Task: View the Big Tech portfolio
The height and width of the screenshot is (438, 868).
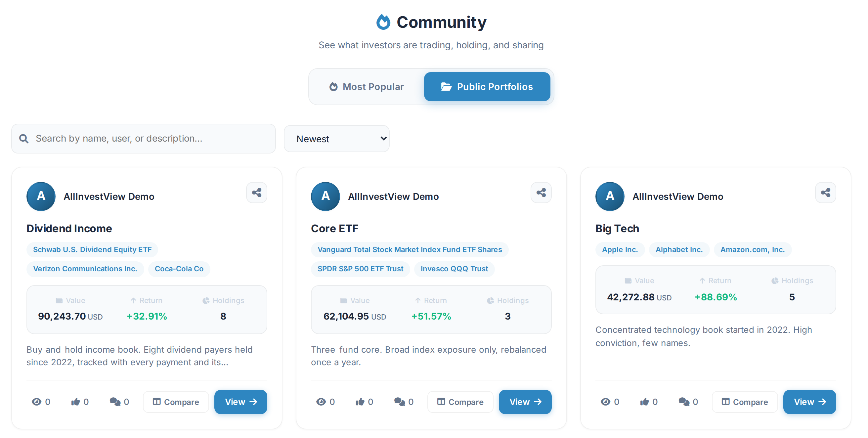Action: (809, 402)
